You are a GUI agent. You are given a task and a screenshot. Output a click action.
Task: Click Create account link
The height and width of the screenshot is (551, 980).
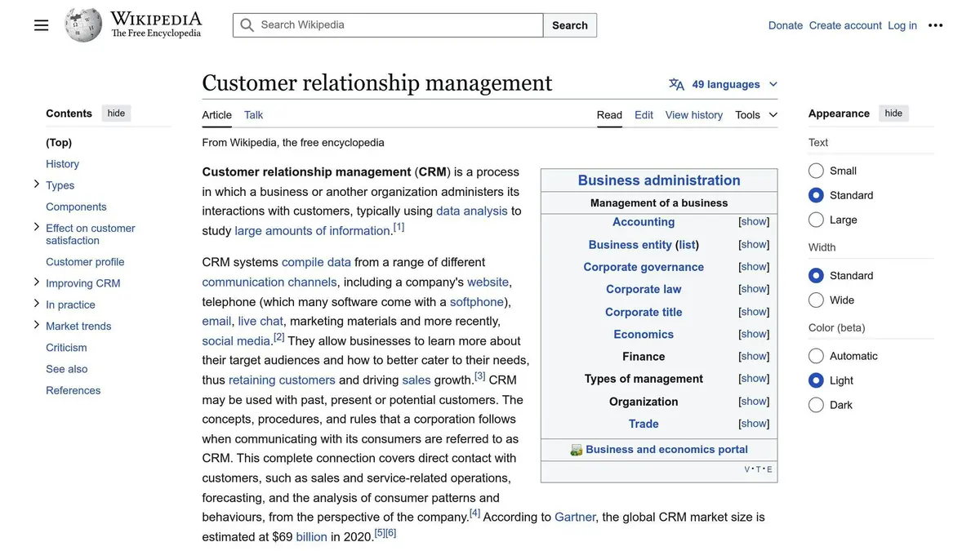click(845, 25)
